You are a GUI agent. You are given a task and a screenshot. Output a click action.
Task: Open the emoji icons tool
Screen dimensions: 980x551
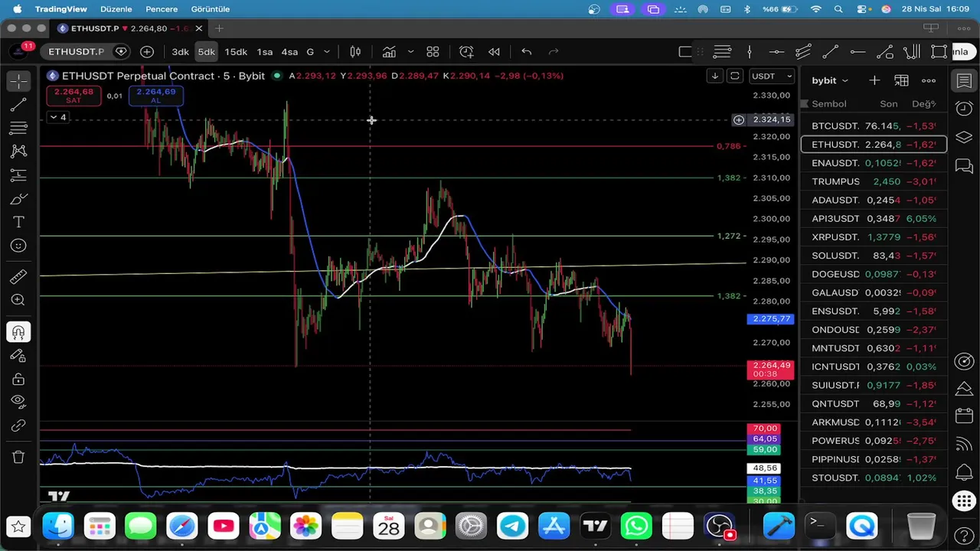pos(18,246)
